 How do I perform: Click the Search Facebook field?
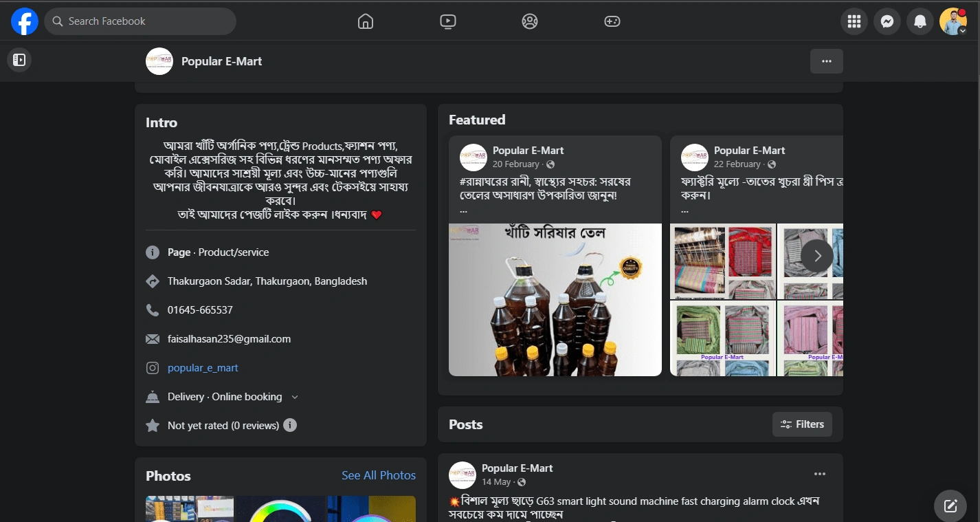[140, 21]
